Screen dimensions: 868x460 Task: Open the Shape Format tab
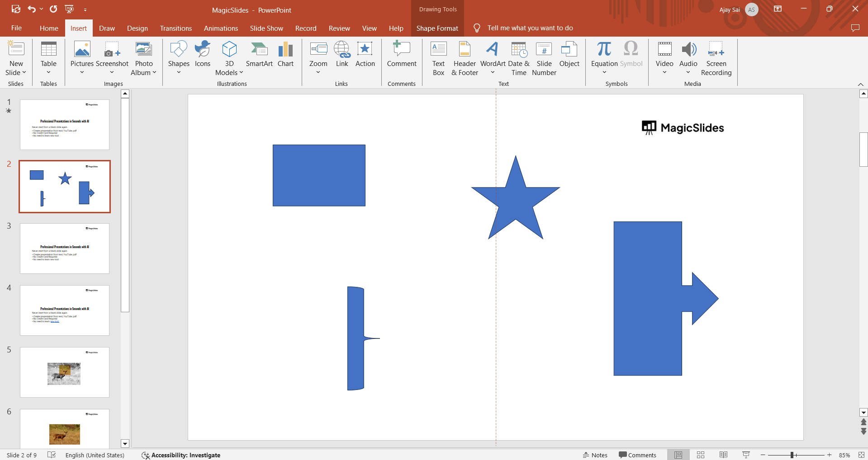tap(437, 28)
